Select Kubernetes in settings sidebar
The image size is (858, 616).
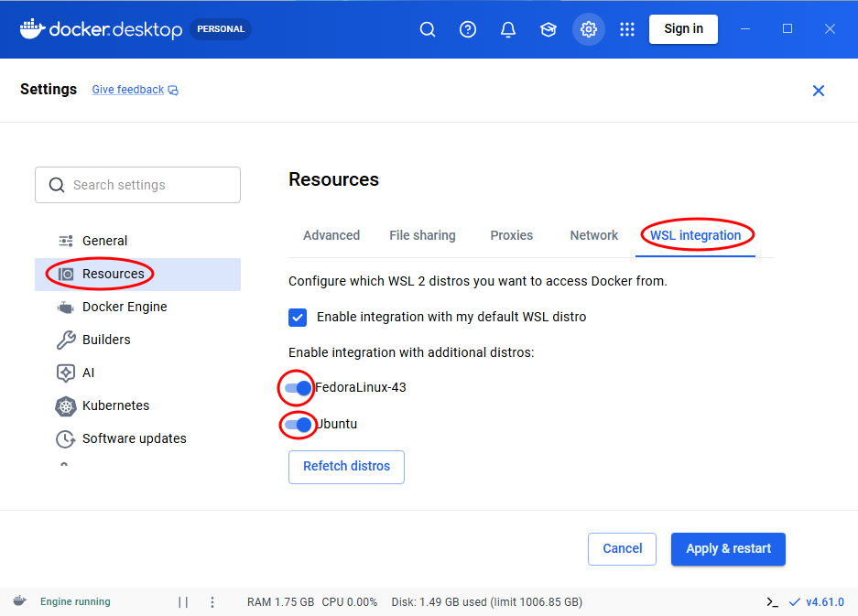click(115, 405)
